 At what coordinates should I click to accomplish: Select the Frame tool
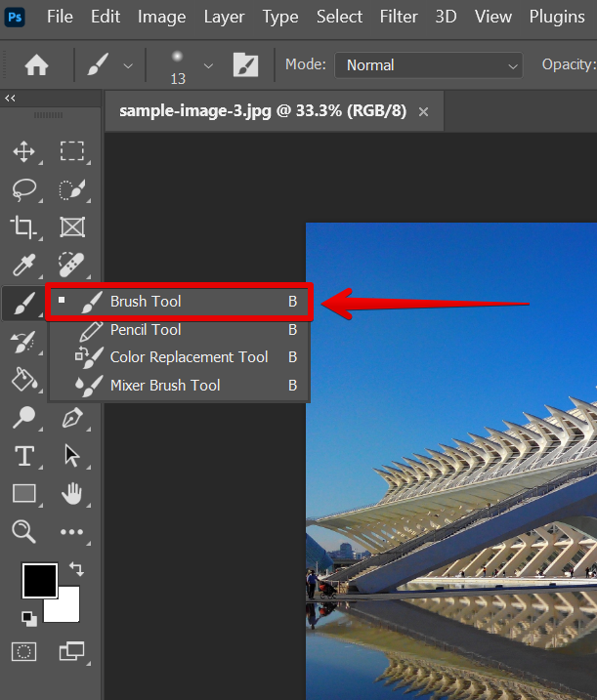72,227
